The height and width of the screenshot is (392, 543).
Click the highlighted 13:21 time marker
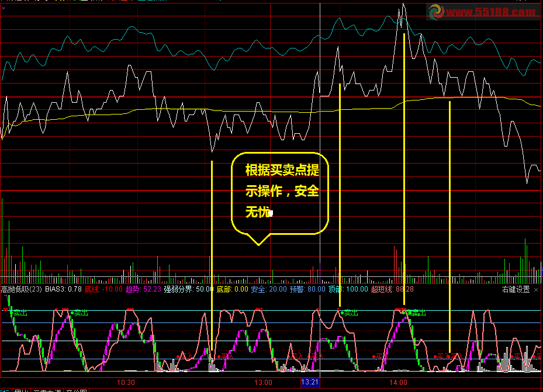pyautogui.click(x=310, y=382)
